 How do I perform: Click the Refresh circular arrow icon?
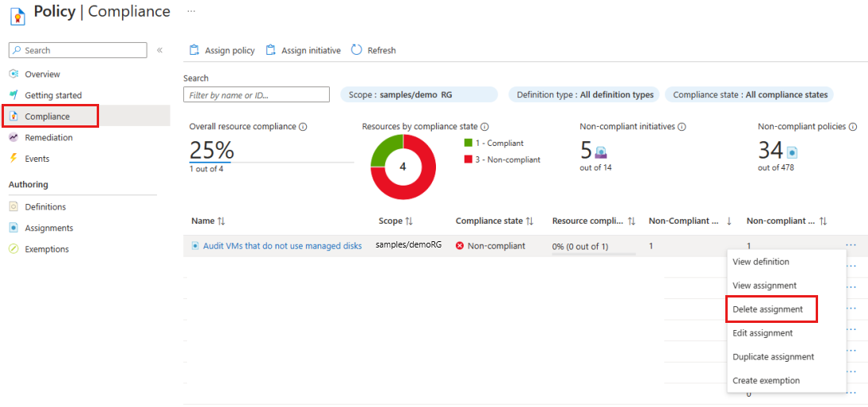point(357,50)
